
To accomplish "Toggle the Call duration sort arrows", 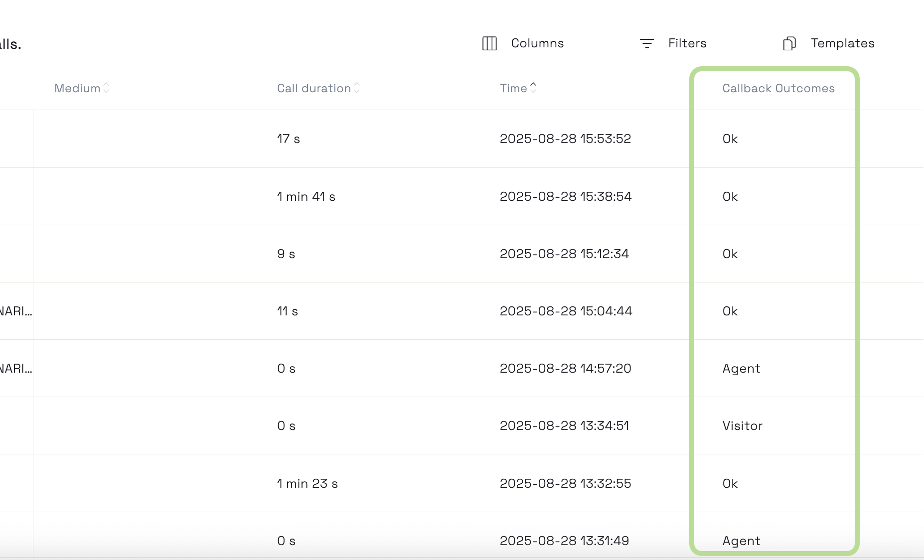I will click(x=357, y=88).
